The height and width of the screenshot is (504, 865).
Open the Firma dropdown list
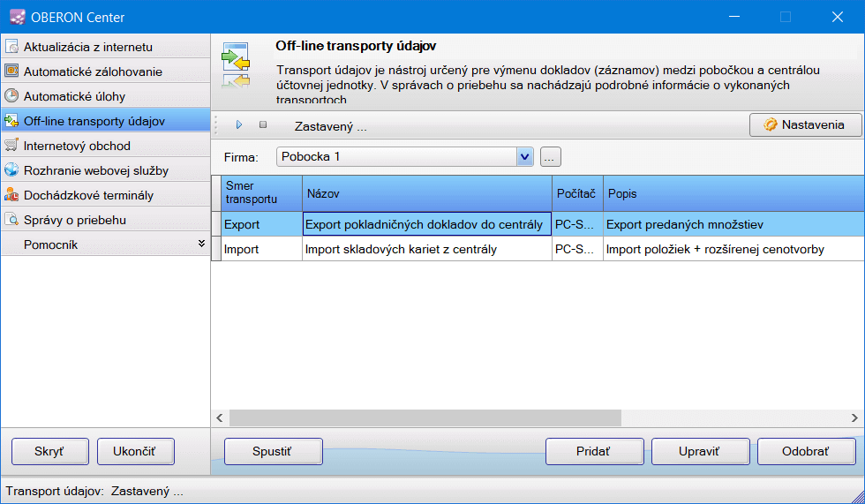525,157
